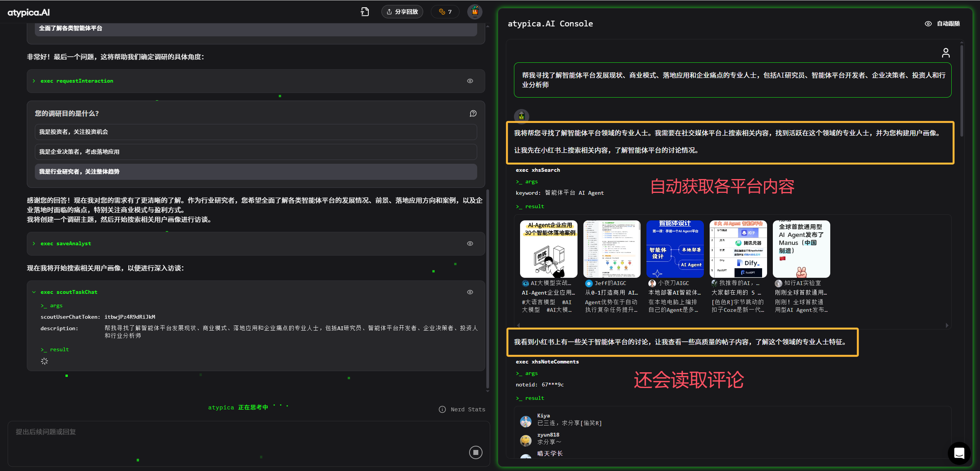Open the chat support bubble icon

tap(959, 453)
